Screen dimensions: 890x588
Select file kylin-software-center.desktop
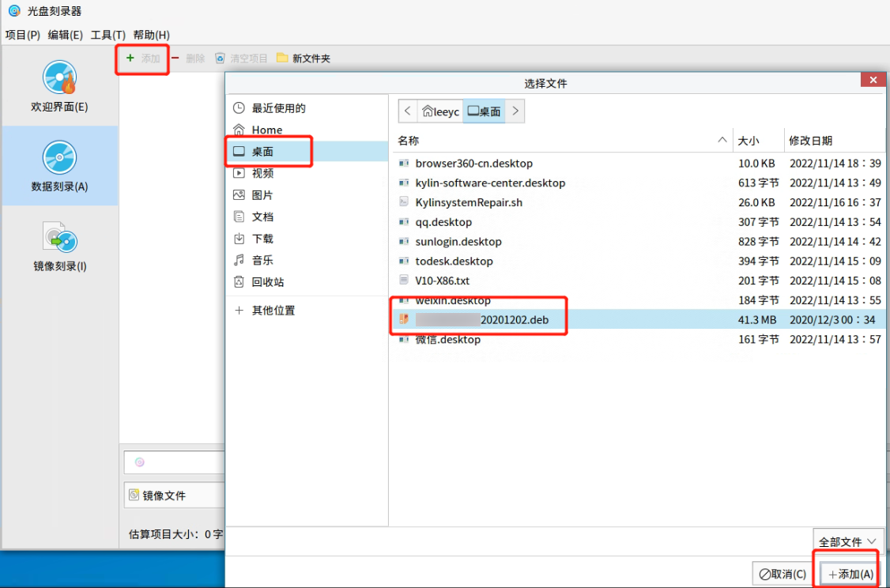pyautogui.click(x=639, y=183)
